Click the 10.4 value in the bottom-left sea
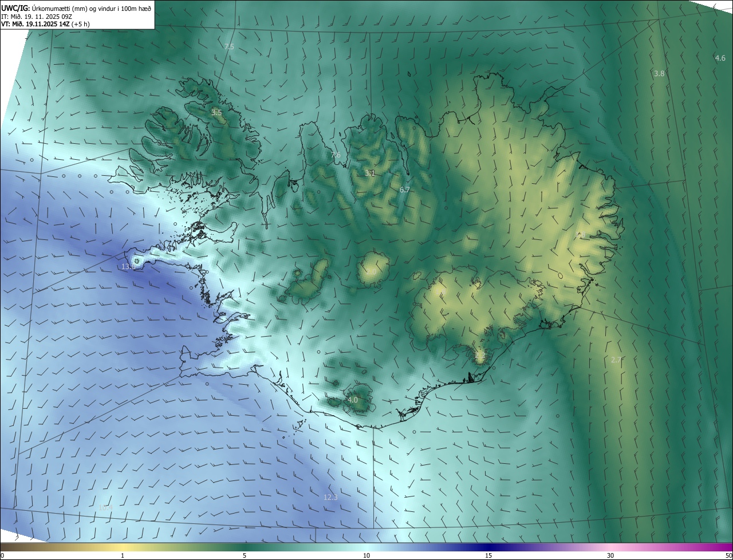 click(105, 507)
